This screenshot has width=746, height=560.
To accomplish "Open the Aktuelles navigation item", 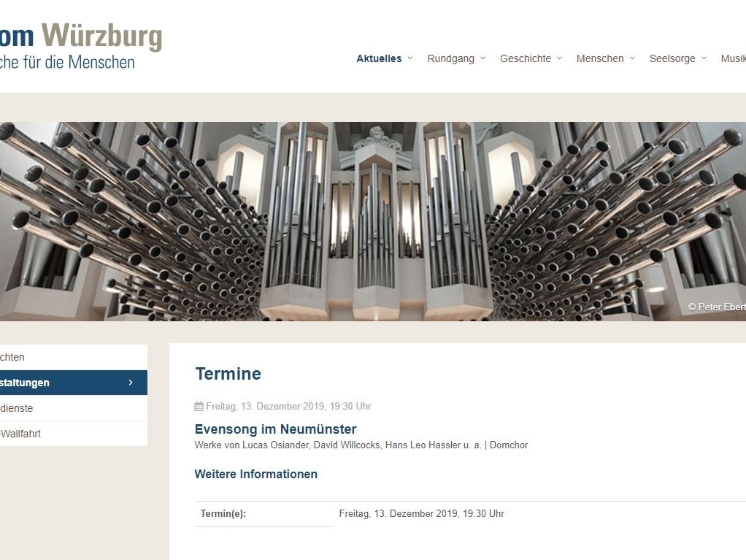I will tap(379, 58).
